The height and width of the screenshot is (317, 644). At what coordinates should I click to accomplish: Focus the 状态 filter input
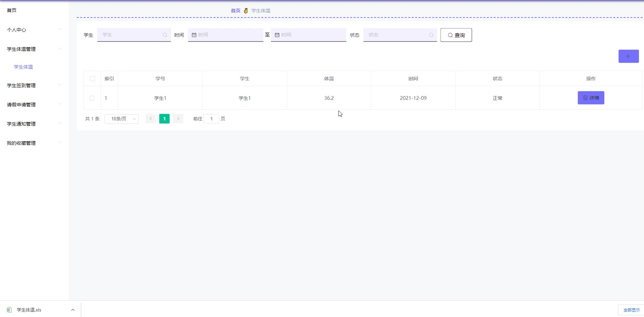coord(400,35)
